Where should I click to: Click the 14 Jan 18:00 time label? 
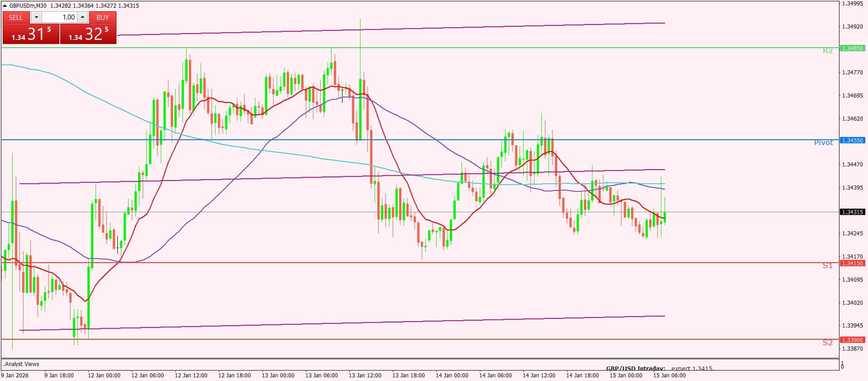pos(583,376)
